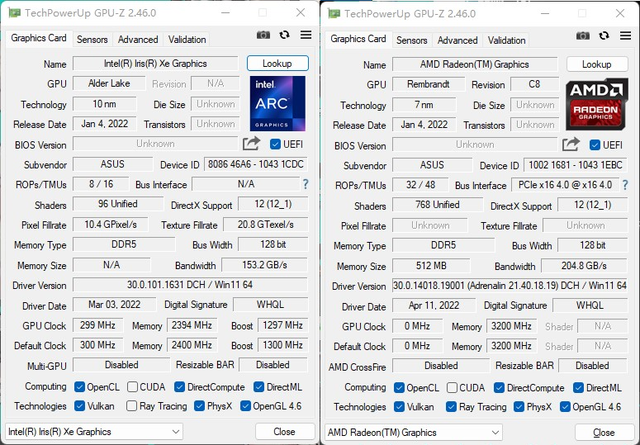This screenshot has height=445, width=640.
Task: Toggle OpenCL checkbox in Intel window
Action: 80,387
